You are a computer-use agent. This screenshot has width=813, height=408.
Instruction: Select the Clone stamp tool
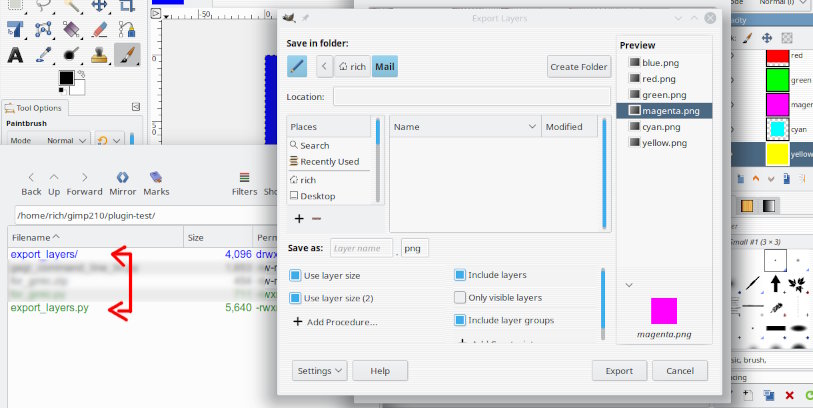(99, 55)
